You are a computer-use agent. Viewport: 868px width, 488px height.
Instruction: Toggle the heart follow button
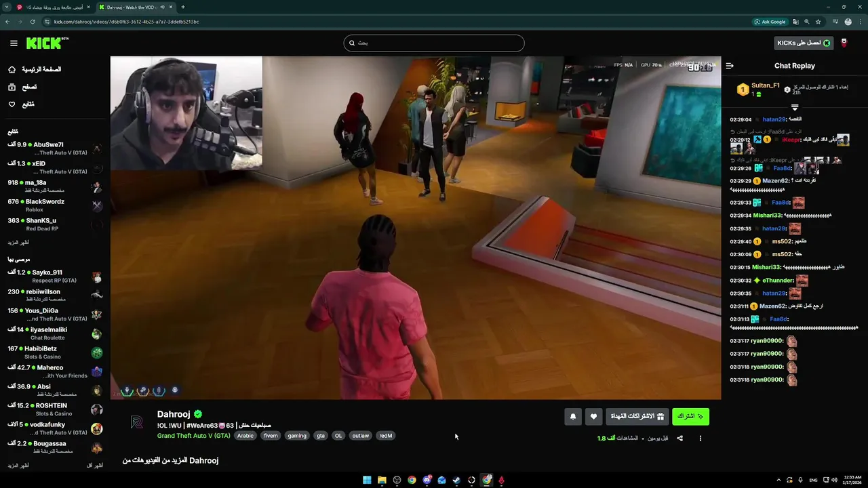pyautogui.click(x=593, y=416)
